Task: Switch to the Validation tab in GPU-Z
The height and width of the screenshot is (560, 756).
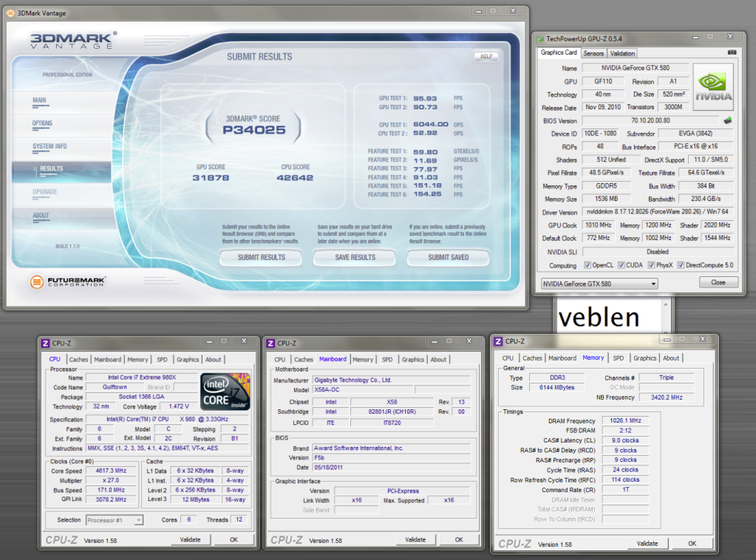Action: [622, 53]
